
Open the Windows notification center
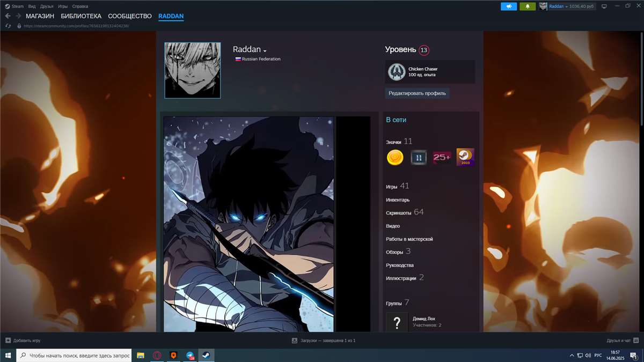pyautogui.click(x=634, y=355)
